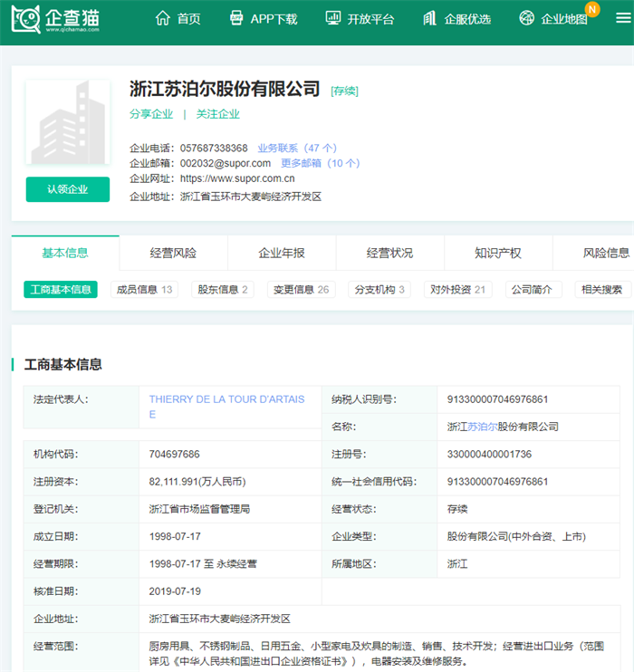
Task: Click 机构代码 value 704697686
Action: (175, 455)
